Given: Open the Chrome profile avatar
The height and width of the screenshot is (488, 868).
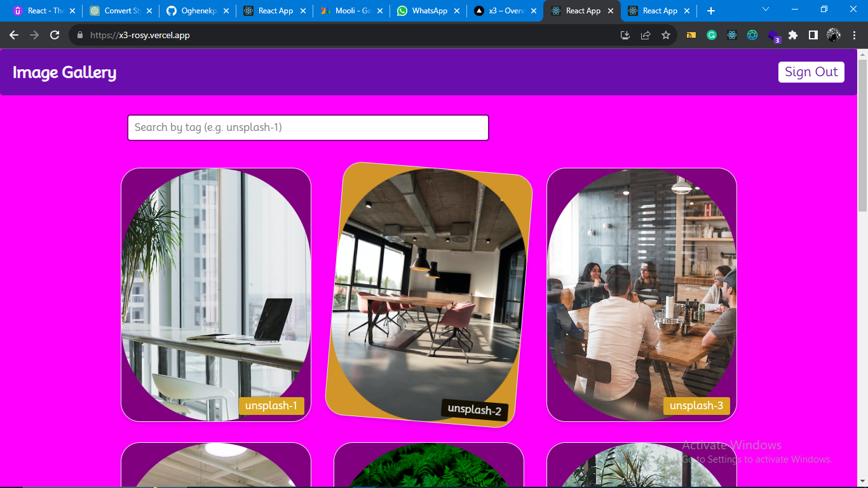Looking at the screenshot, I should point(834,36).
